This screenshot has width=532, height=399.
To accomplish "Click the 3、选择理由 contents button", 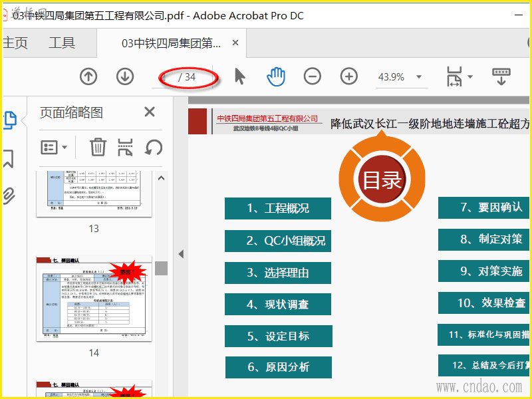I will (x=278, y=273).
